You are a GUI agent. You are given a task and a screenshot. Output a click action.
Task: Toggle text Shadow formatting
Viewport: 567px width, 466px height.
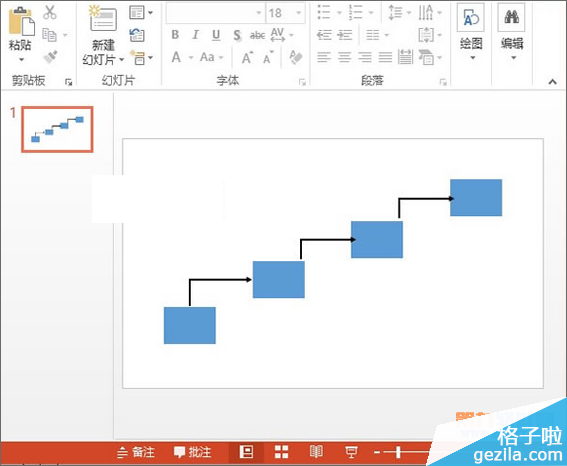click(x=237, y=35)
